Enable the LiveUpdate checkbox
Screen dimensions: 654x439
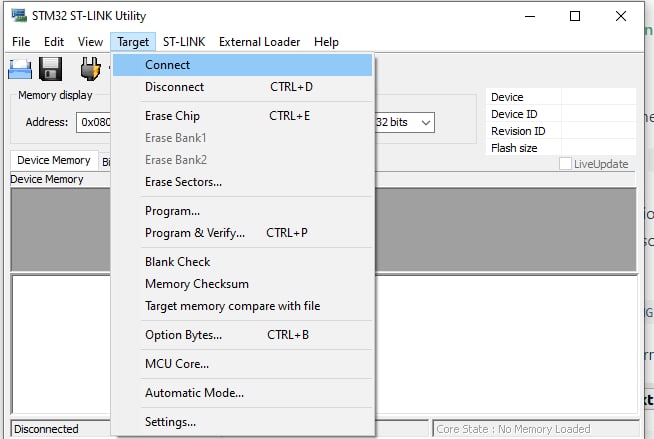[565, 164]
